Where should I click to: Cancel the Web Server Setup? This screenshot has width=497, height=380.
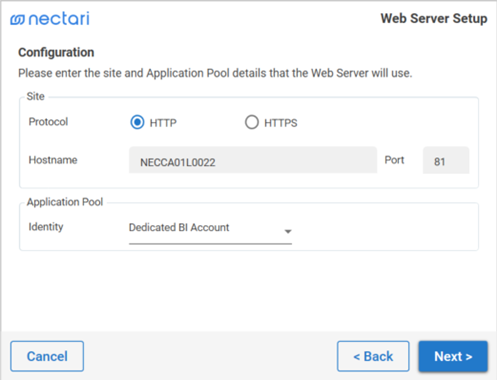click(47, 356)
